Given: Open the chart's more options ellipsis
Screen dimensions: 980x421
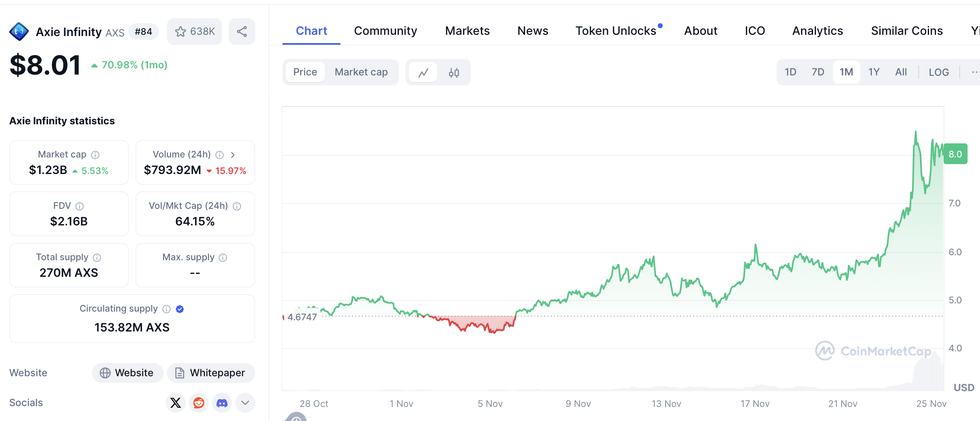Looking at the screenshot, I should tap(974, 73).
